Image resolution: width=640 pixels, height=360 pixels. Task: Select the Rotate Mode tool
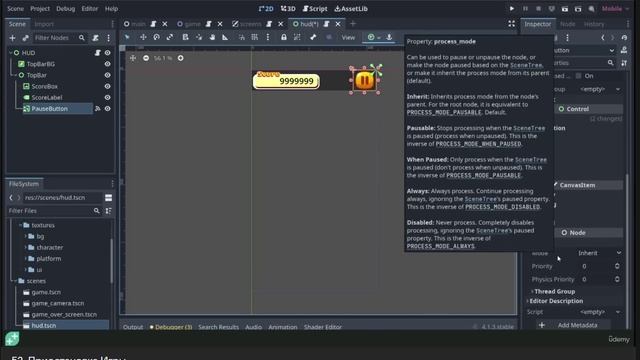[156, 37]
